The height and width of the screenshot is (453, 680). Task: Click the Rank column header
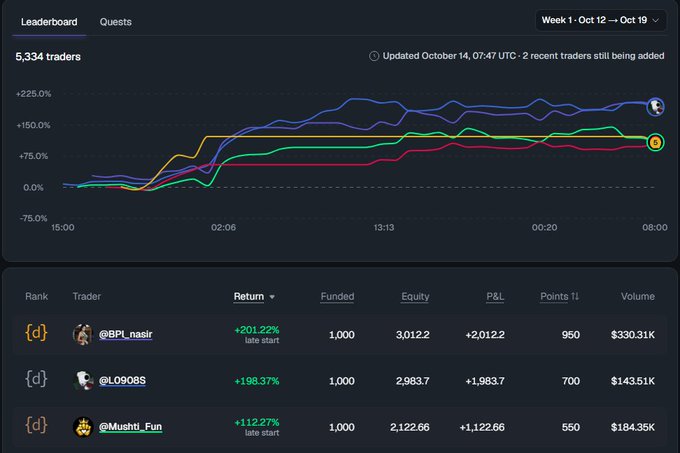coord(36,297)
